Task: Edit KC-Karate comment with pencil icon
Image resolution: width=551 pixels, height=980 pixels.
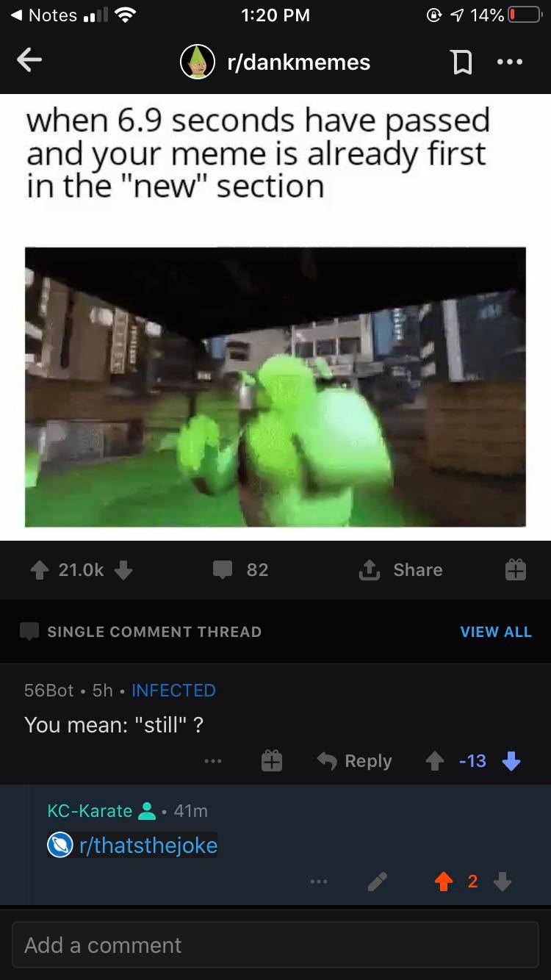Action: [x=377, y=882]
